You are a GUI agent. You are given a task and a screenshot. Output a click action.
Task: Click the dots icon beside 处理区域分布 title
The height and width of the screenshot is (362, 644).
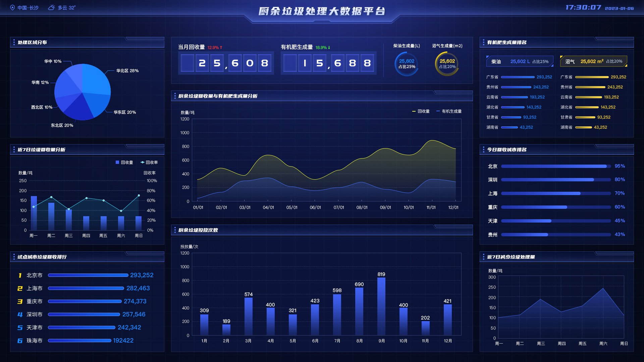pos(14,42)
